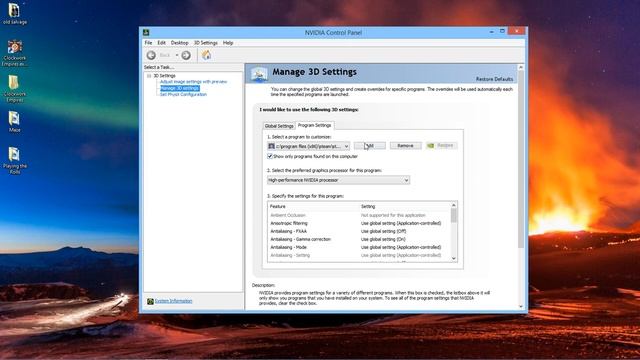Image resolution: width=640 pixels, height=360 pixels.
Task: Click the System Information icon at bottom left
Action: pos(150,301)
